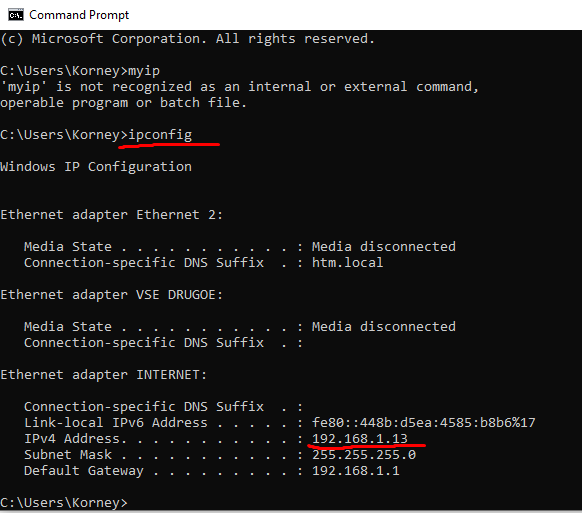Click the htm.local DNS suffix value
The image size is (582, 513).
[x=347, y=262]
